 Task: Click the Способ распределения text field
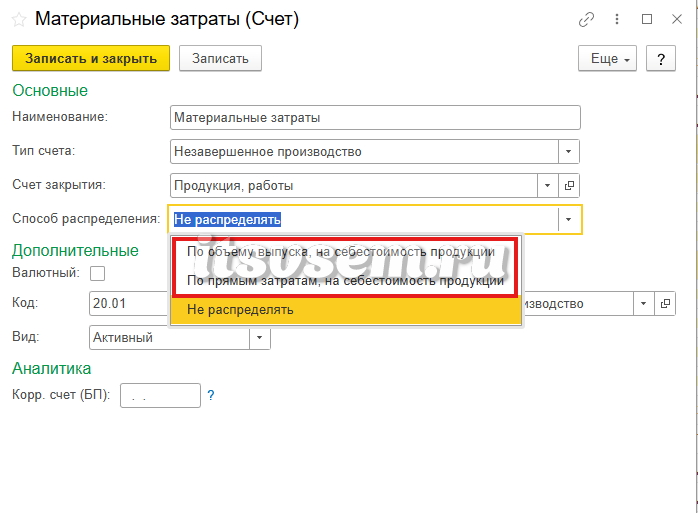(363, 220)
